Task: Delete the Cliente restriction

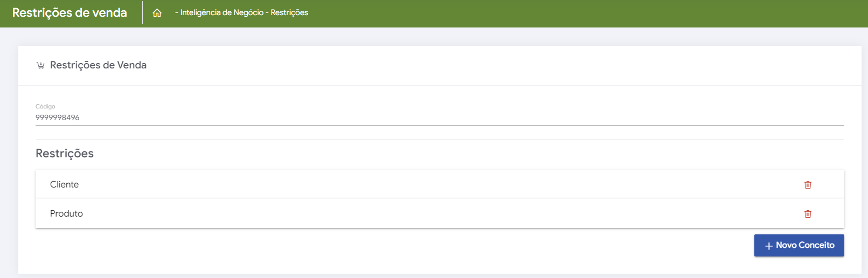Action: (808, 185)
